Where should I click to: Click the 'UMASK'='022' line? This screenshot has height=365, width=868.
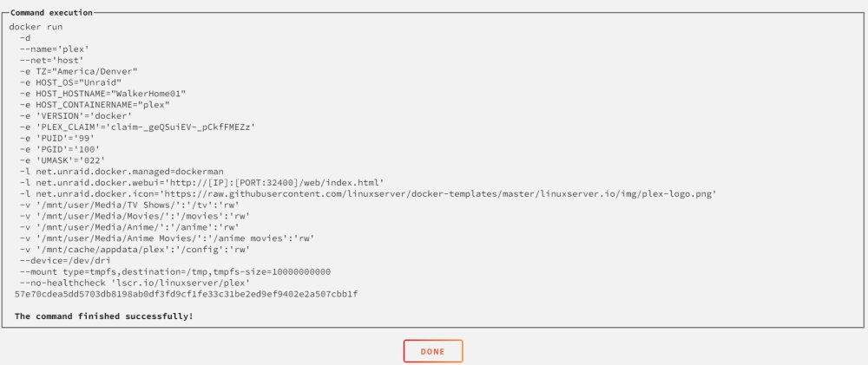point(62,160)
